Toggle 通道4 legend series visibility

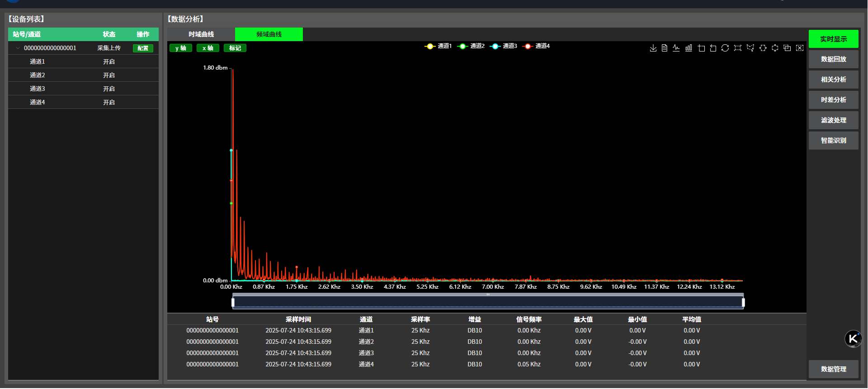[536, 46]
